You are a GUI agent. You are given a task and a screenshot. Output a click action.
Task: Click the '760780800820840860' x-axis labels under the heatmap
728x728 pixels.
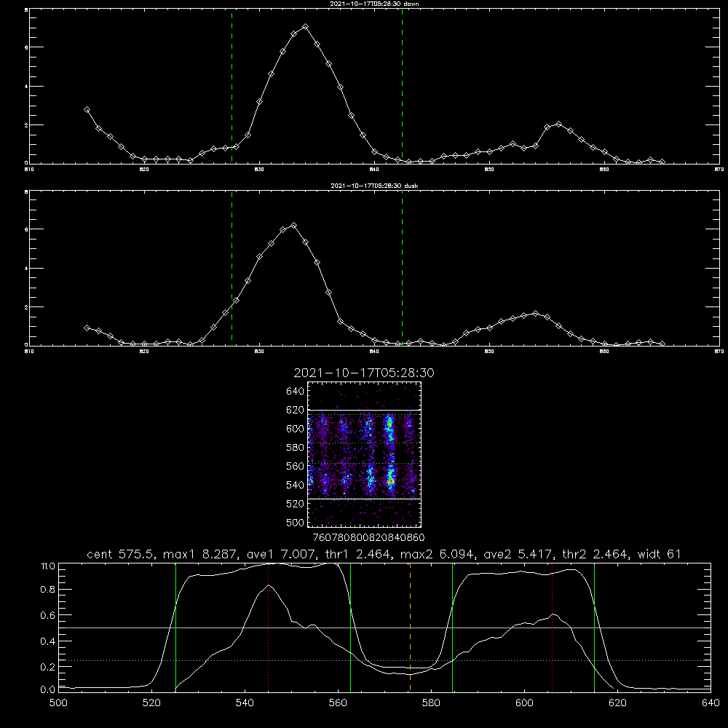click(x=368, y=538)
